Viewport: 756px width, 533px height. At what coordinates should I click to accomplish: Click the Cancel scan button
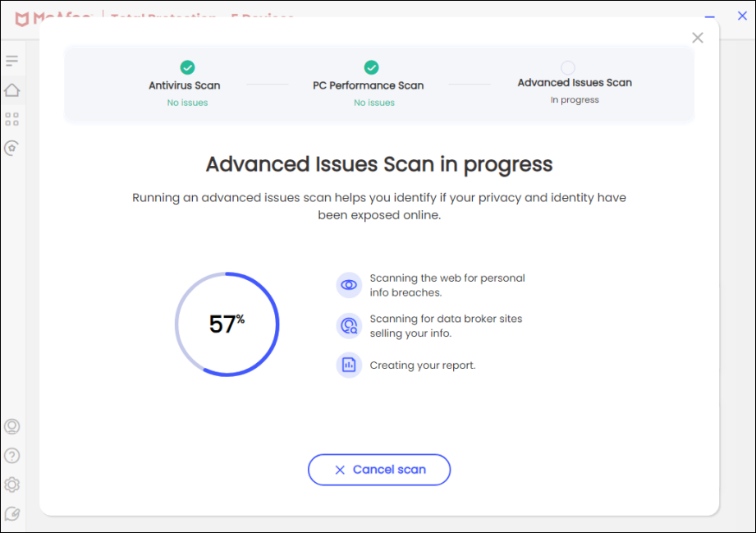(x=378, y=469)
